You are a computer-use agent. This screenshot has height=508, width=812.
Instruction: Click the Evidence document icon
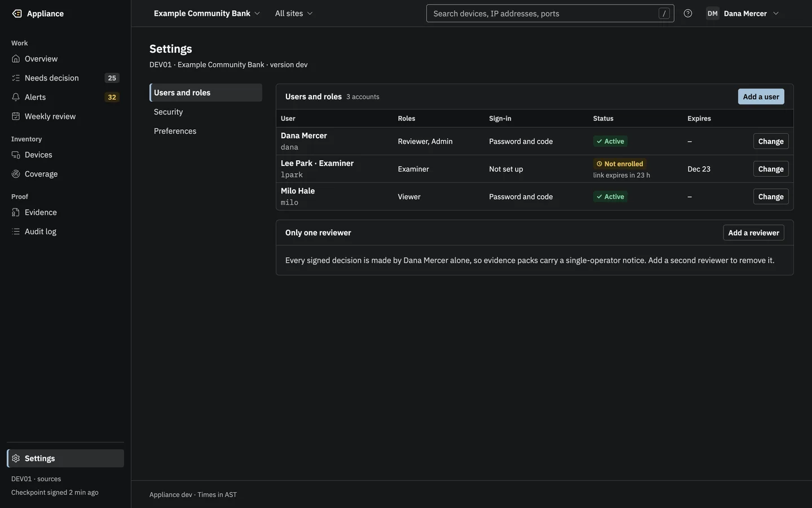(x=16, y=212)
